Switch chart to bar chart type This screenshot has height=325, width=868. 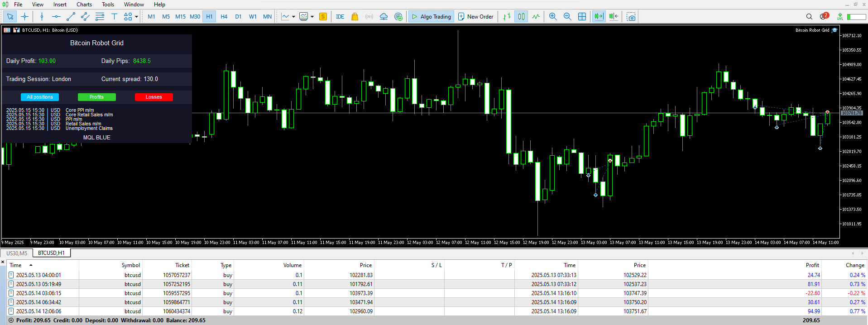[507, 17]
